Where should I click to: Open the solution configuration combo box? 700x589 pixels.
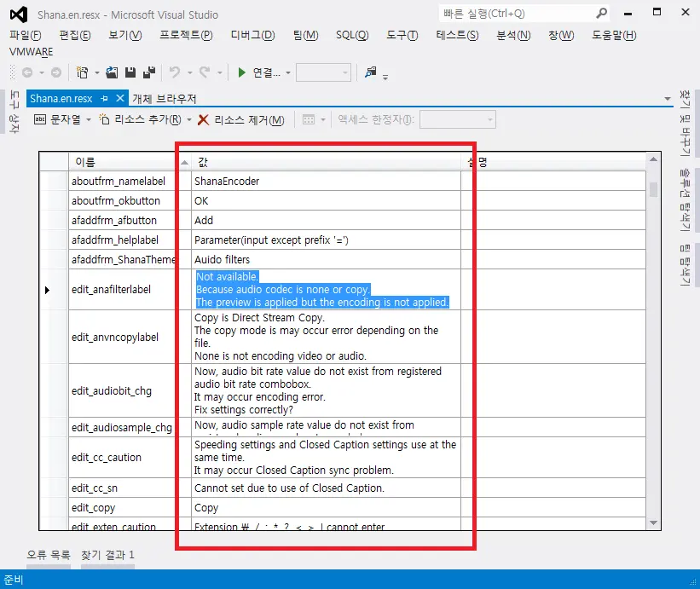point(323,72)
